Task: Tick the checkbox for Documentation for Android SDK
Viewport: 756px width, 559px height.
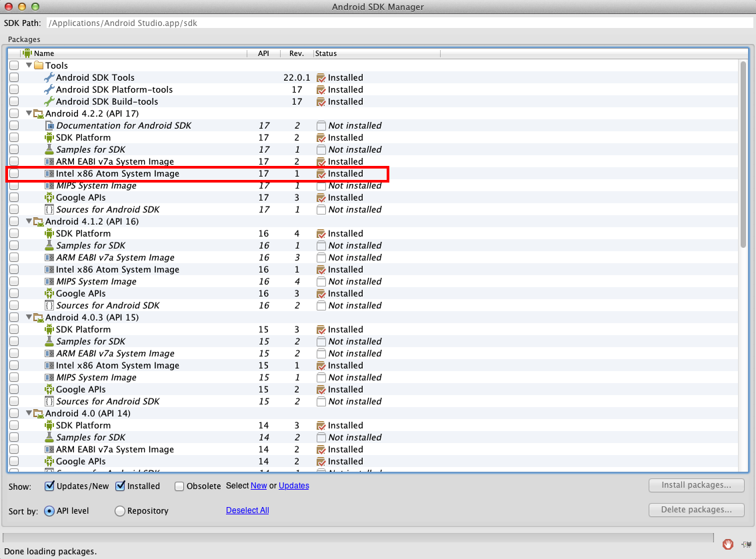Action: 14,125
